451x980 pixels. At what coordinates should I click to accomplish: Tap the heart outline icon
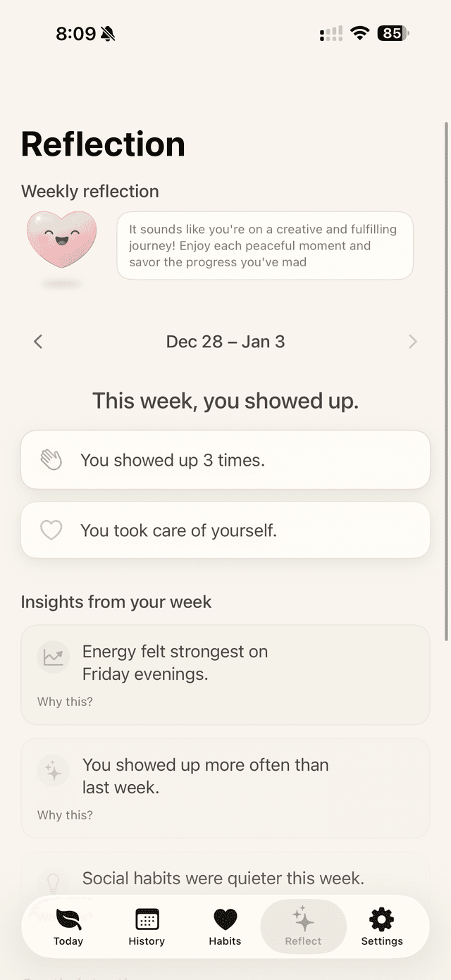51,531
